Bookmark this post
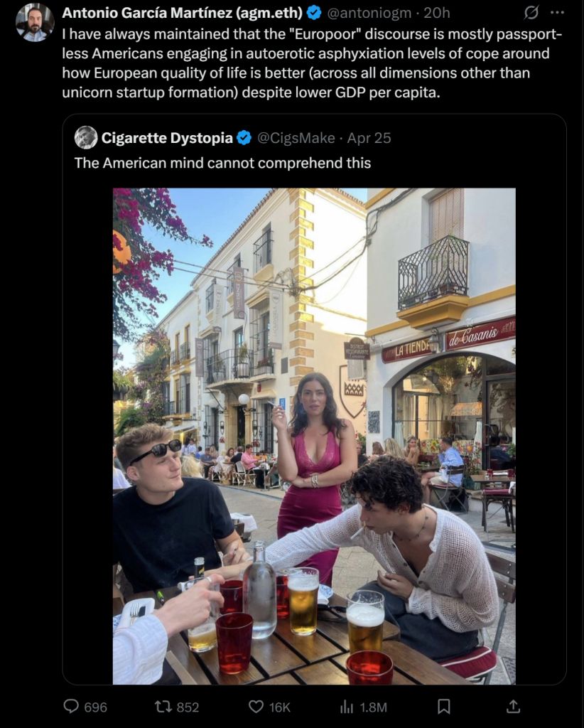 coord(444,707)
